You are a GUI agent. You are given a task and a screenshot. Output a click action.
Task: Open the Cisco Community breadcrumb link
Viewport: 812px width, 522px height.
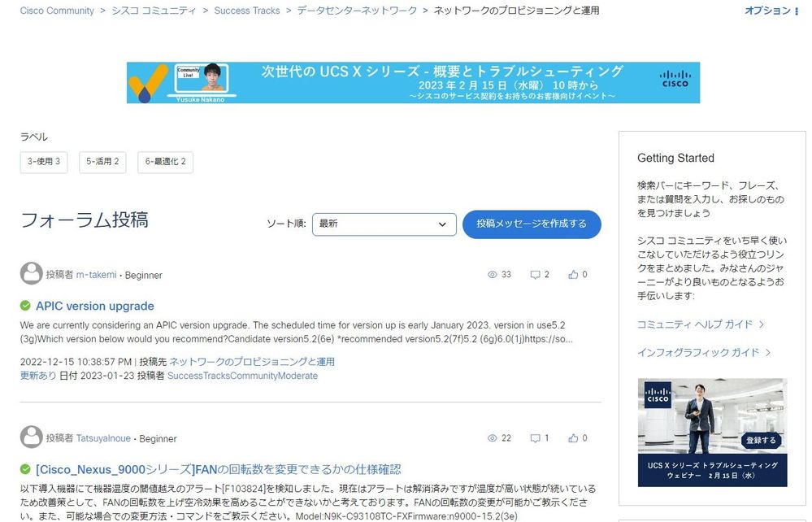[57, 11]
